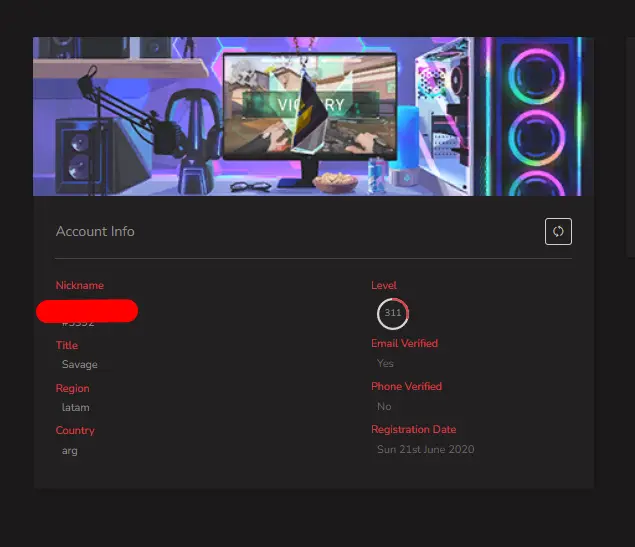
Task: Select the 'Account Info' heading
Action: 95,231
